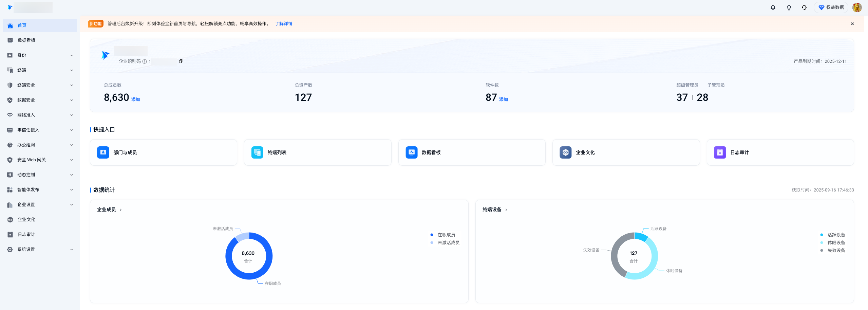Open the 网络准入 sidebar menu item
This screenshot has height=310, width=868.
(40, 115)
